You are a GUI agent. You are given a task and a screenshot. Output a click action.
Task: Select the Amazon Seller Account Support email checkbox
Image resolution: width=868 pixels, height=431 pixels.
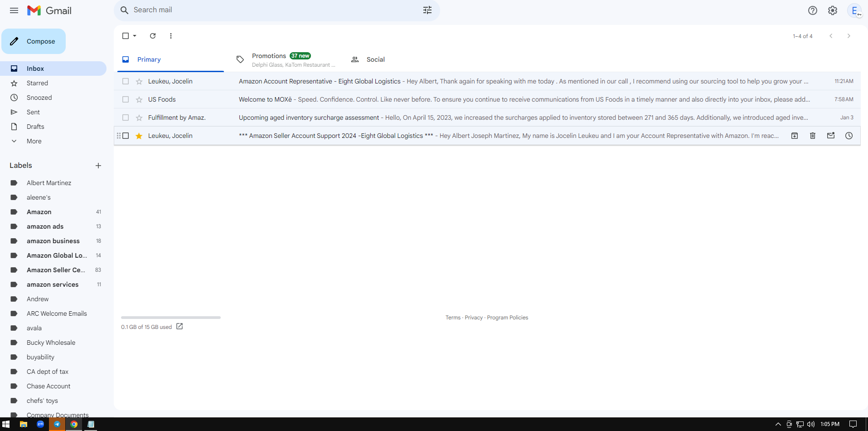coord(126,136)
